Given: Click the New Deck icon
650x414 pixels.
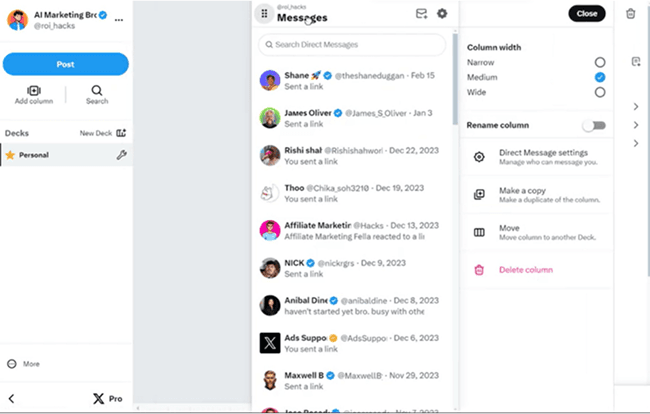Looking at the screenshot, I should pos(121,133).
